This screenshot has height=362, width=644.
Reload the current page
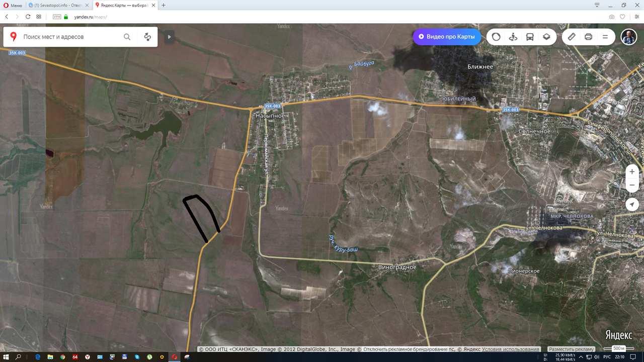click(28, 17)
